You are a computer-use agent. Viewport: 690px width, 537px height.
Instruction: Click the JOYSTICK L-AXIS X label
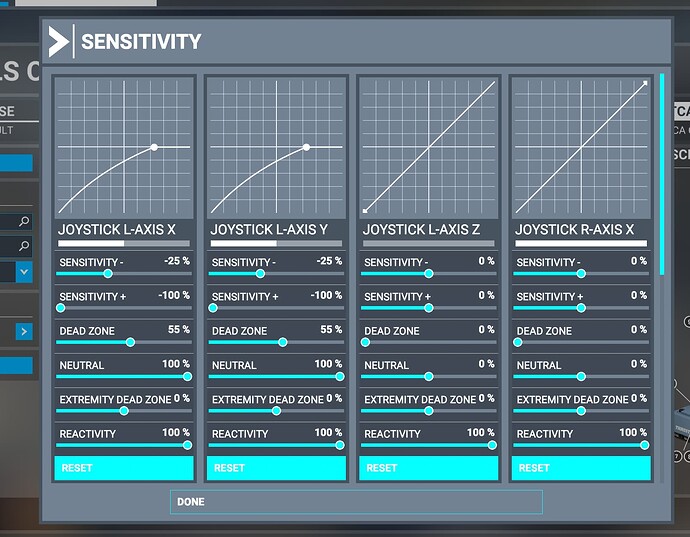coord(117,229)
